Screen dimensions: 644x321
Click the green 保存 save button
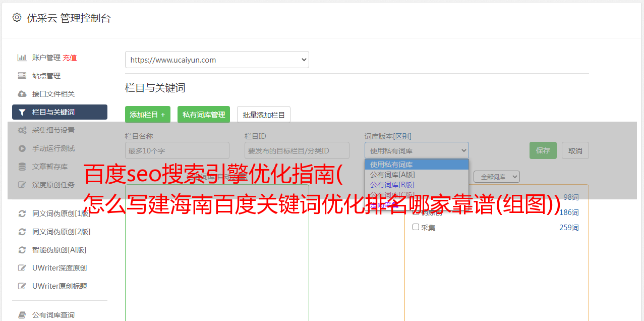pyautogui.click(x=543, y=150)
